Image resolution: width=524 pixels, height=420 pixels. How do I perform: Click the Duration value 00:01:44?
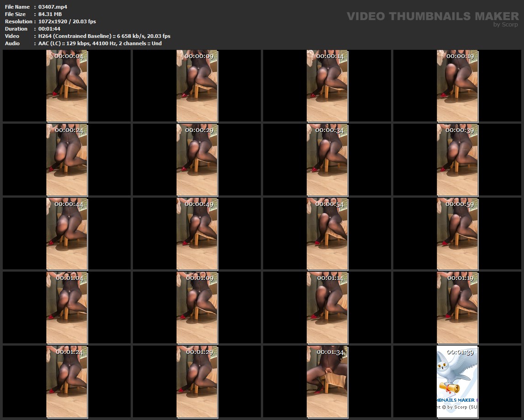[x=49, y=29]
